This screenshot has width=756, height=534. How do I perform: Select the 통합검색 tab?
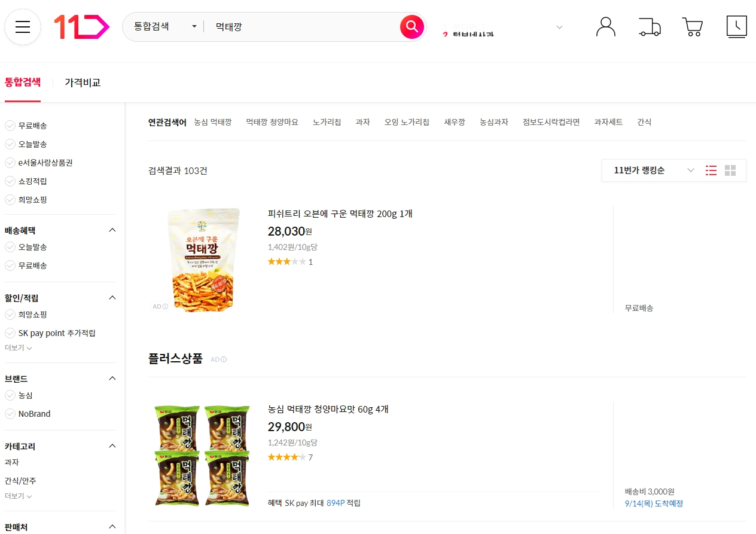click(x=23, y=83)
